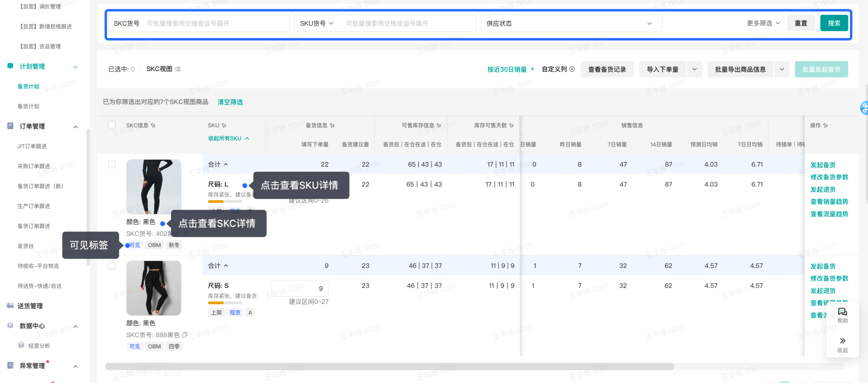Click pin icon next to SKU header

(224, 125)
